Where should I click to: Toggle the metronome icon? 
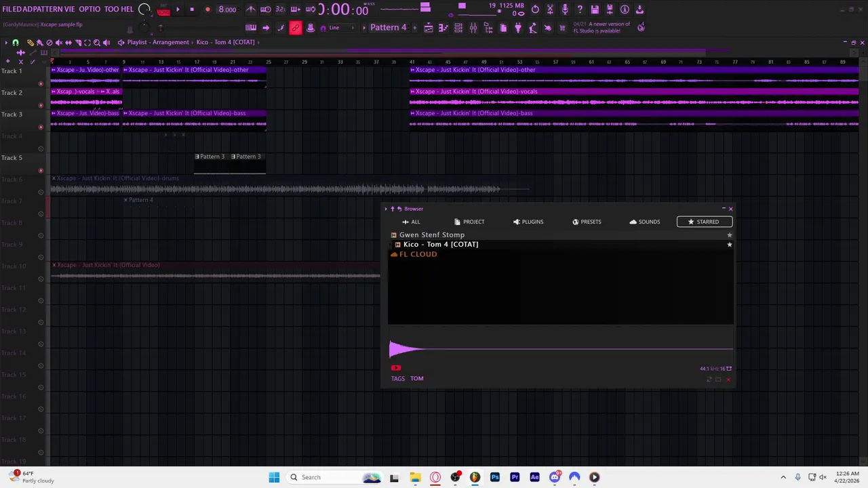[x=251, y=9]
